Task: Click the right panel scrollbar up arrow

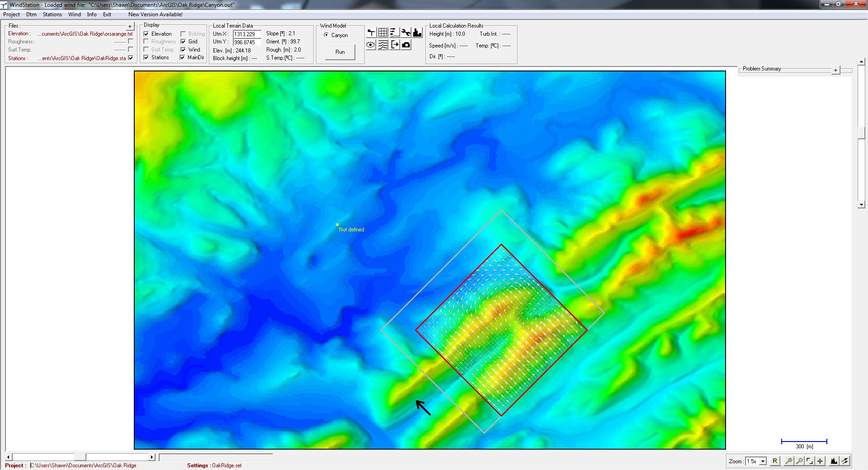Action: click(x=861, y=62)
